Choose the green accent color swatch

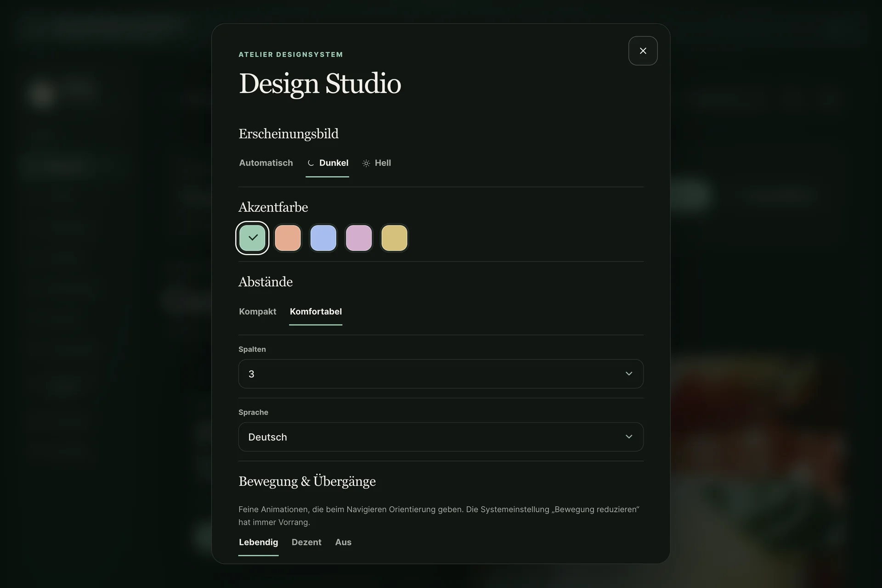point(252,238)
